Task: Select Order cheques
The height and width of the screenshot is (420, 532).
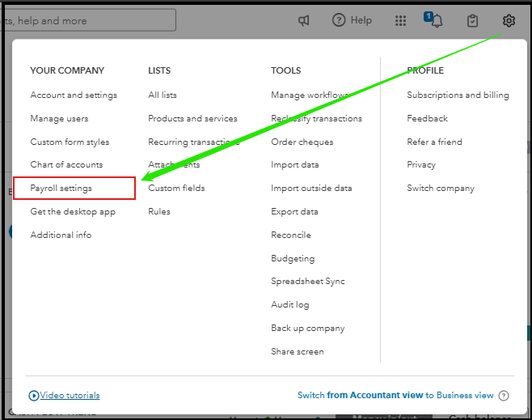Action: click(x=302, y=142)
